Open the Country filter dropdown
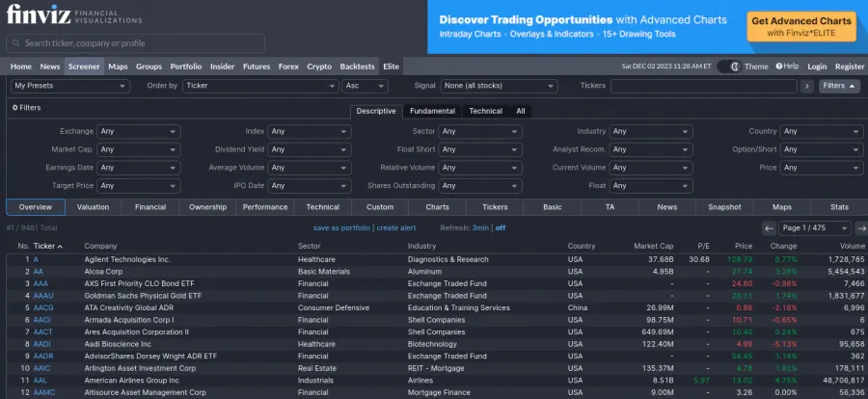This screenshot has width=868, height=399. 822,132
